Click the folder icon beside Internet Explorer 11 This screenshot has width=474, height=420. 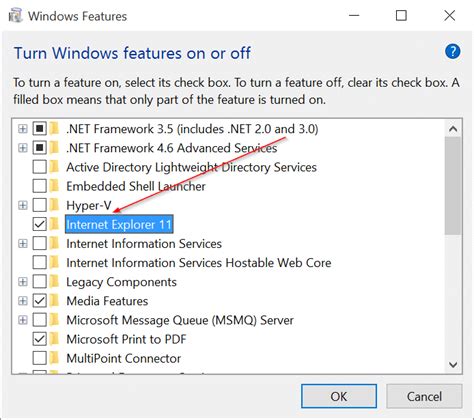(x=54, y=224)
